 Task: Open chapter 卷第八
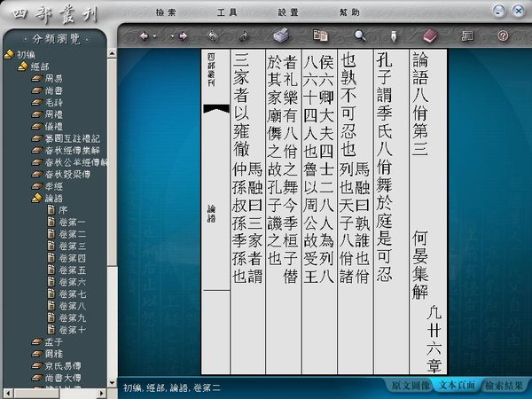[x=72, y=306]
